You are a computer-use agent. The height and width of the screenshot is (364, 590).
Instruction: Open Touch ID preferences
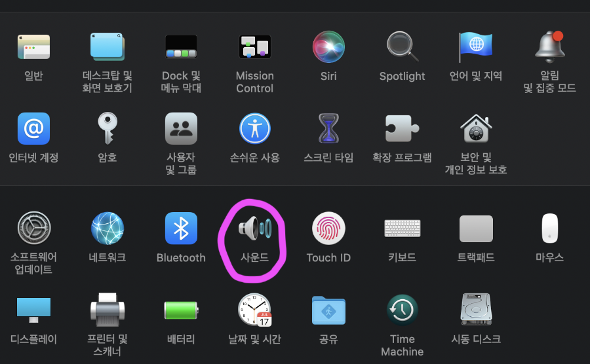[328, 228]
